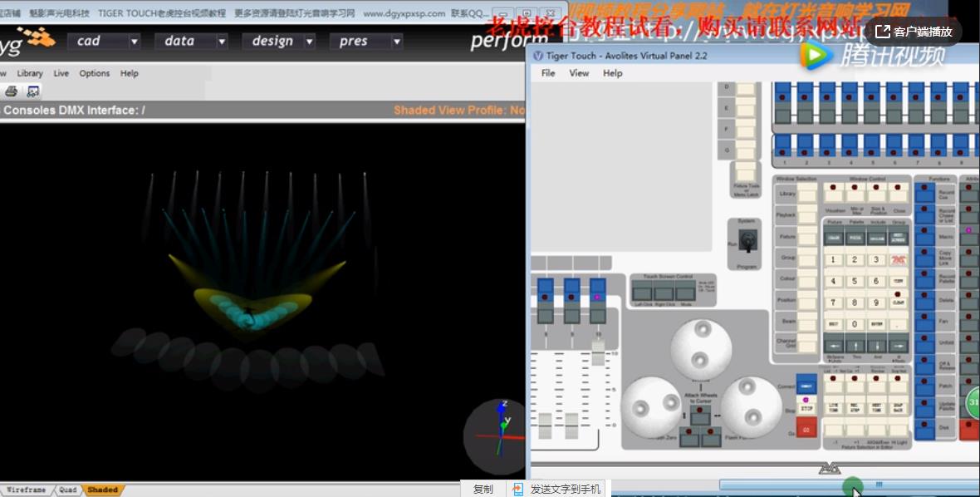
Task: Click the Record Chase or List button
Action: (925, 216)
